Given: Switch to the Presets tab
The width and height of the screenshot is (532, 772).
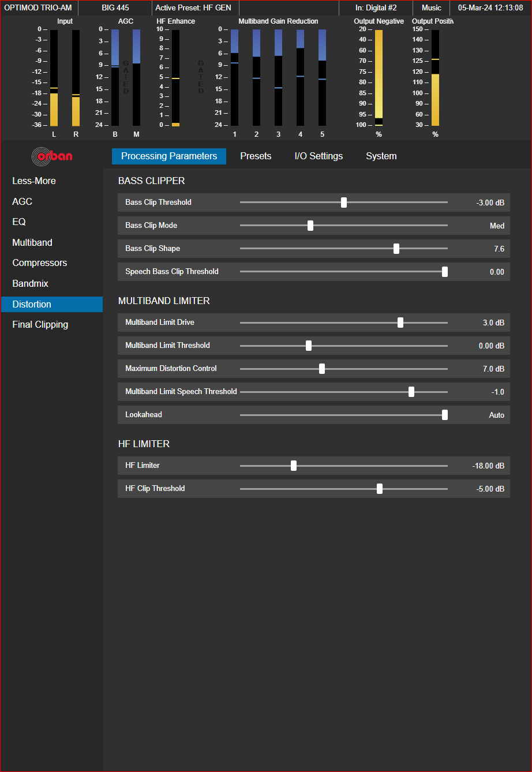Looking at the screenshot, I should coord(256,156).
